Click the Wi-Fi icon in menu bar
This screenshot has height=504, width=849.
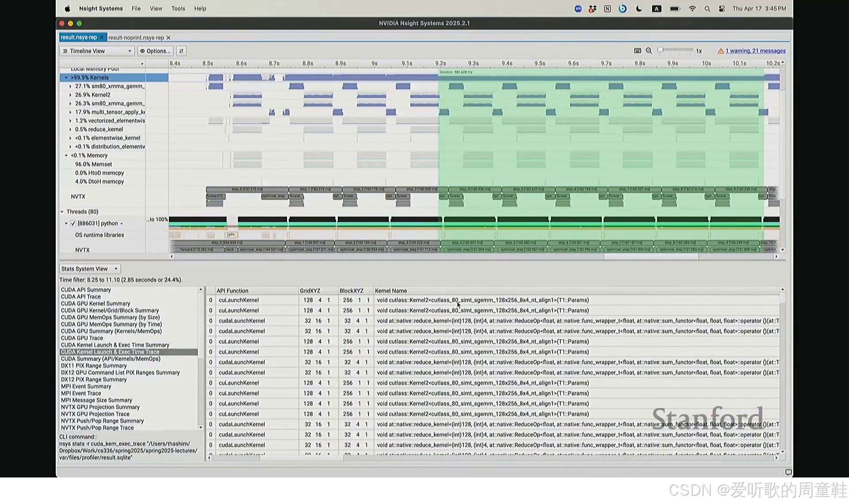point(692,9)
